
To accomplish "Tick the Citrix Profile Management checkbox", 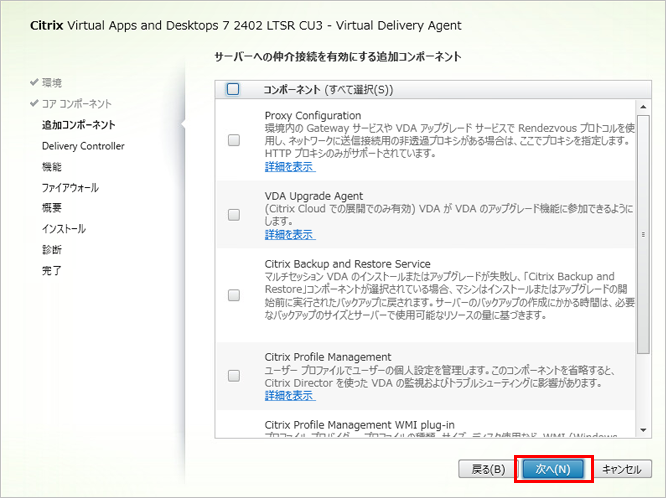I will pyautogui.click(x=234, y=376).
